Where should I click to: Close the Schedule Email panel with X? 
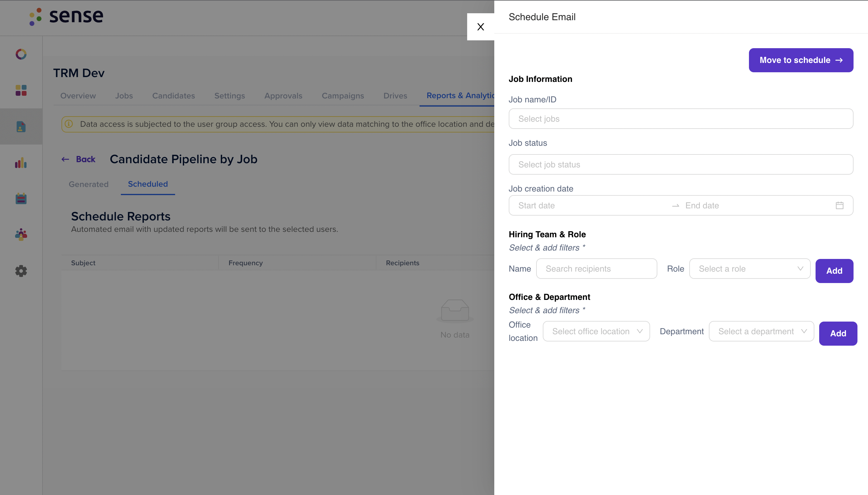click(480, 27)
